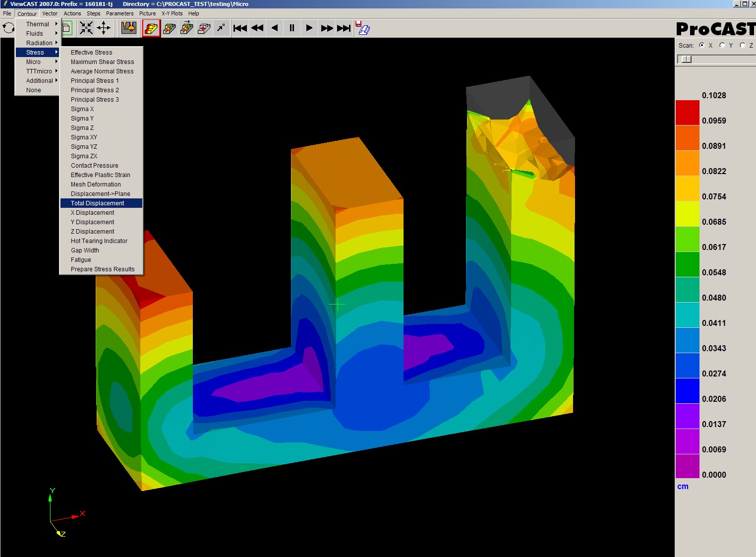Expand the Fluids submenu
The height and width of the screenshot is (557, 756).
click(37, 34)
